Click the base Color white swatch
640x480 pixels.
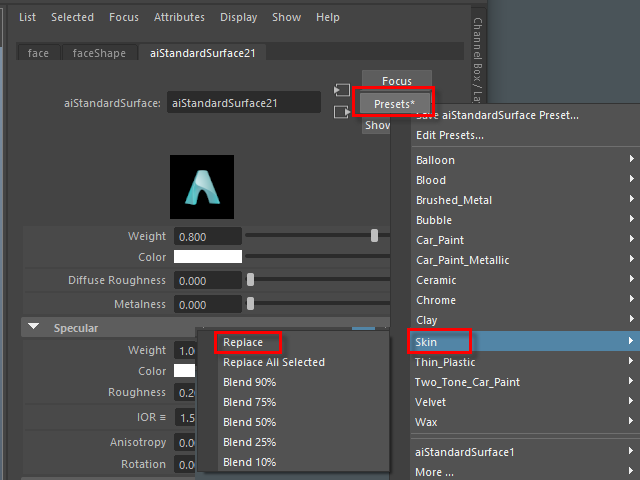point(208,257)
